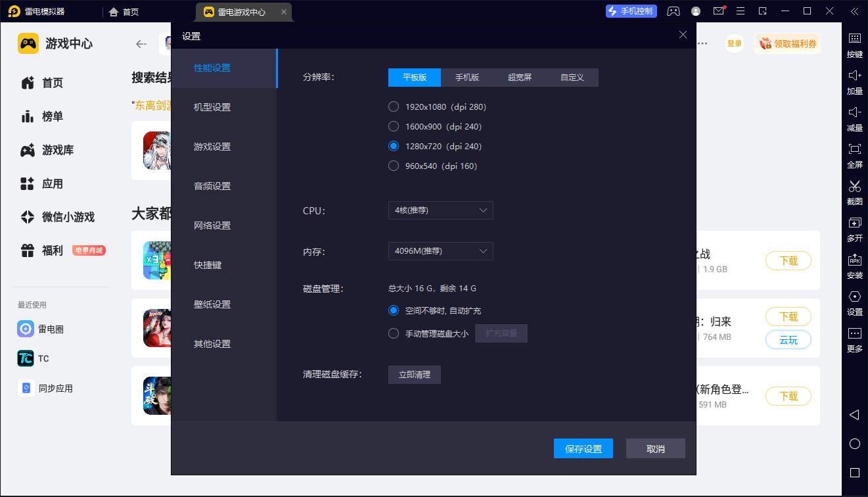Select 手动管理磁盘大小 option
868x497 pixels.
[428, 333]
